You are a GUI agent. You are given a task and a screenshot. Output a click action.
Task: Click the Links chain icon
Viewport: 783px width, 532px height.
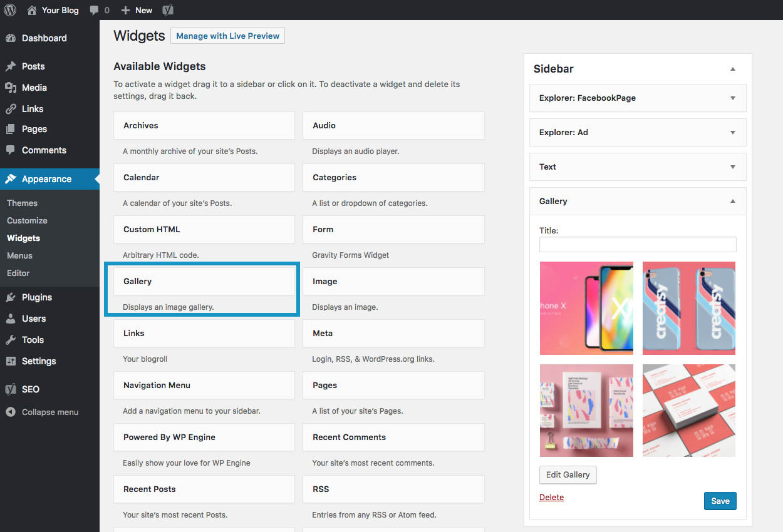[x=11, y=109]
